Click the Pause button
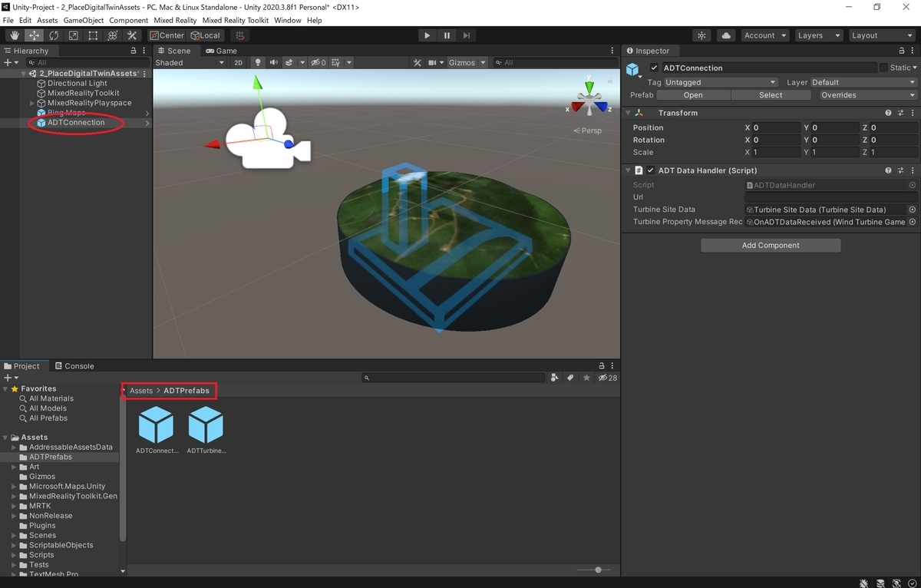The image size is (921, 588). (447, 35)
